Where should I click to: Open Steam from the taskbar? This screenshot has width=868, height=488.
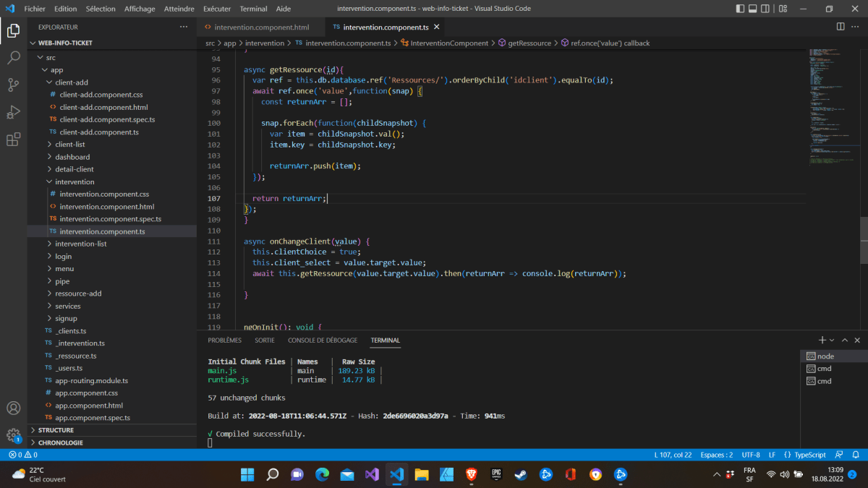[x=521, y=474]
